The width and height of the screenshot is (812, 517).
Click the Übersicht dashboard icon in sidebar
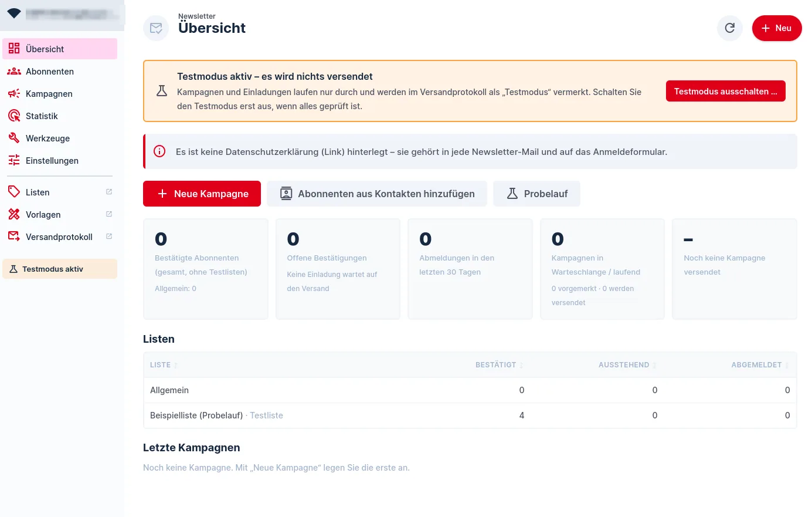(14, 49)
